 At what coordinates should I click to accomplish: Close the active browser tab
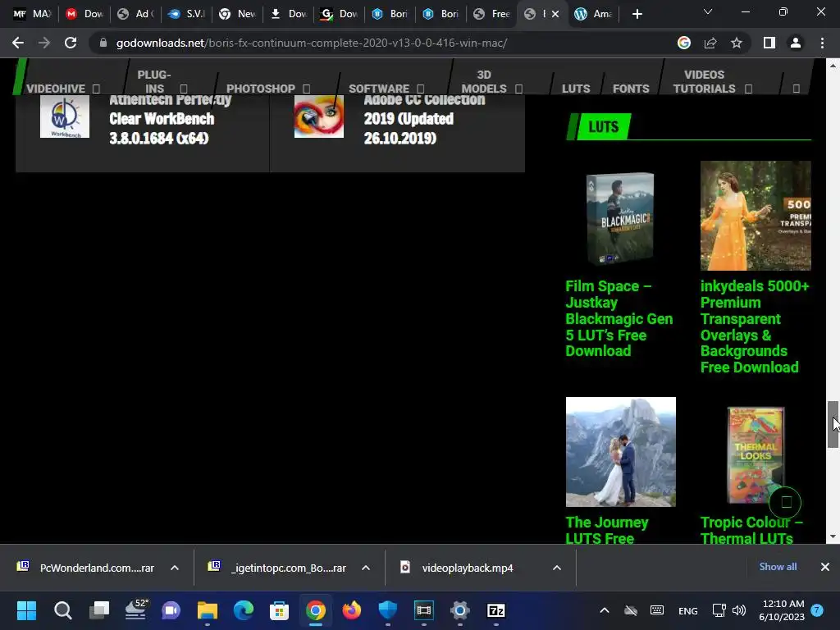(555, 14)
